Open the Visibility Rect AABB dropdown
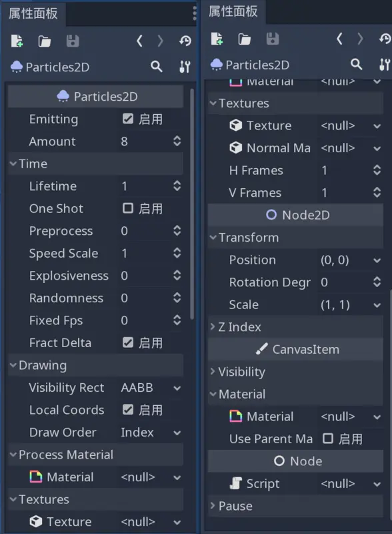This screenshot has height=534, width=392. (x=150, y=387)
